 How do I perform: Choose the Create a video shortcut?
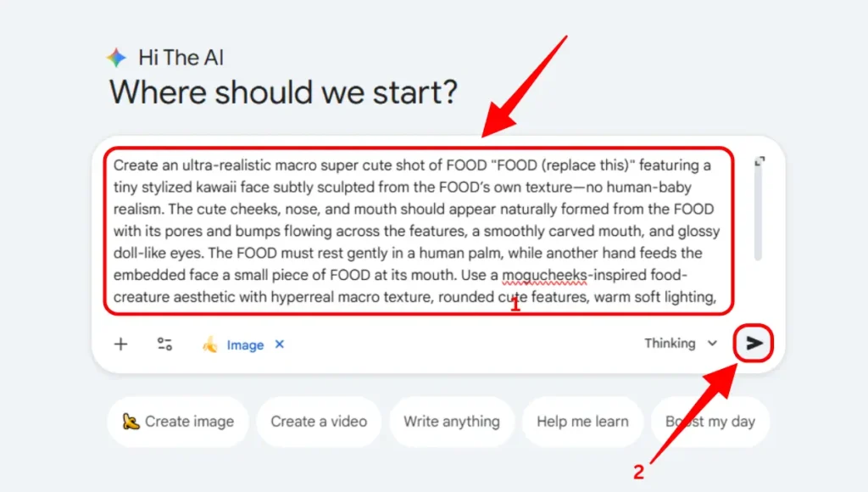click(x=319, y=422)
